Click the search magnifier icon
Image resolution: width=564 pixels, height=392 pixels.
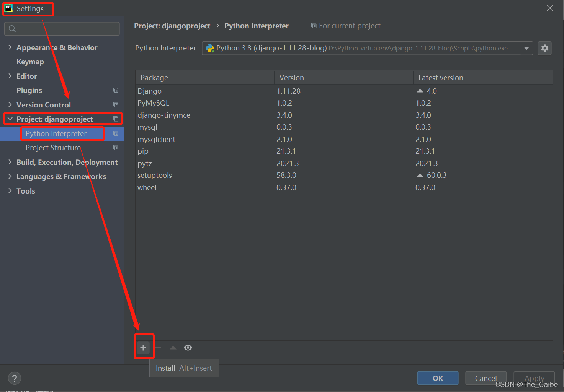pyautogui.click(x=12, y=29)
